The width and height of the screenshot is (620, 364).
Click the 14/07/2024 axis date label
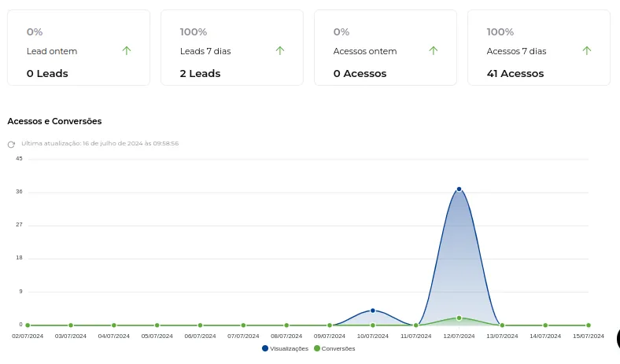545,336
